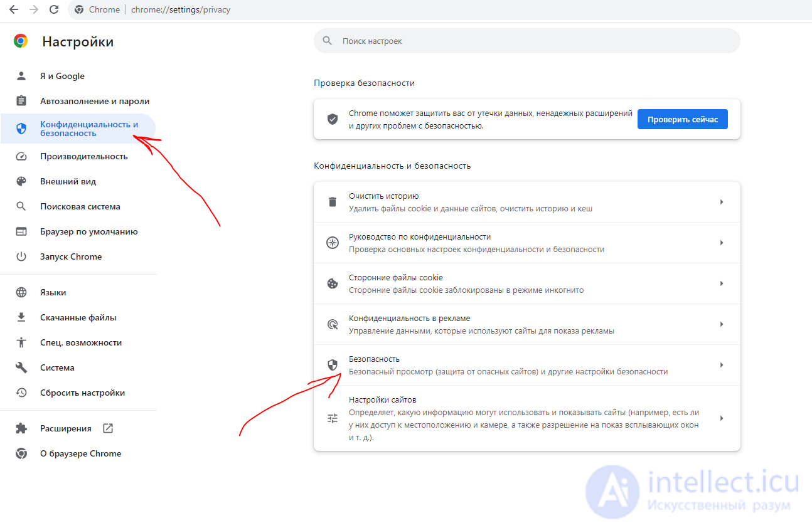The width and height of the screenshot is (812, 528).
Task: Click the download icon for Скачанные файлы
Action: tap(21, 317)
